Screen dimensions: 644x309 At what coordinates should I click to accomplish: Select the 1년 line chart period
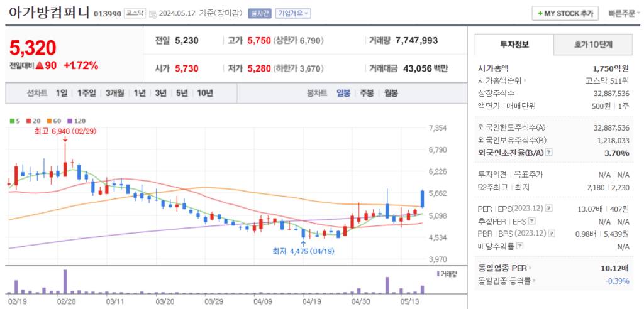point(140,93)
